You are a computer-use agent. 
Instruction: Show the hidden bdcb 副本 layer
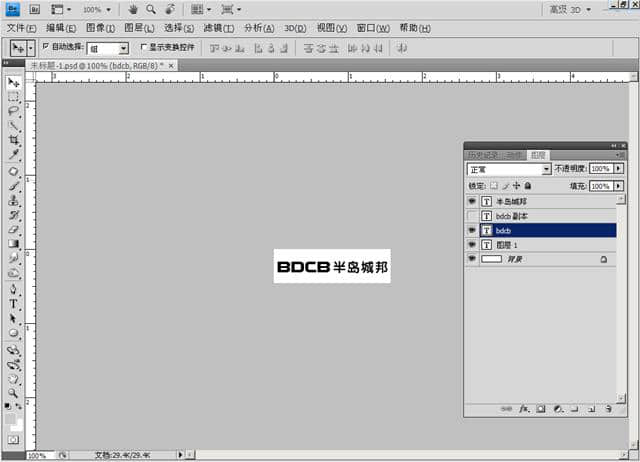[472, 215]
